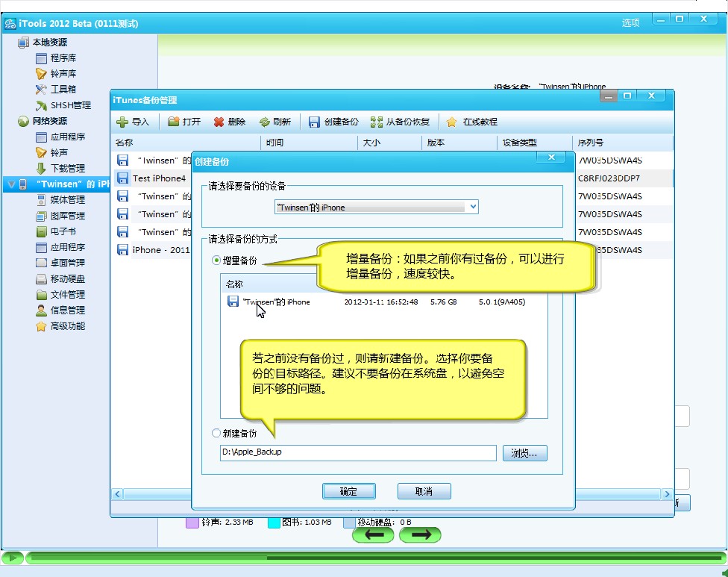This screenshot has width=728, height=577.
Task: Click the 设备类型 column header
Action: click(534, 143)
